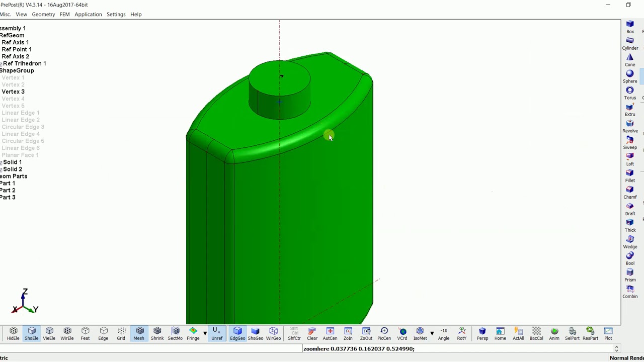This screenshot has width=644, height=362.
Task: Open the Chamf chamfer tool
Action: (630, 193)
